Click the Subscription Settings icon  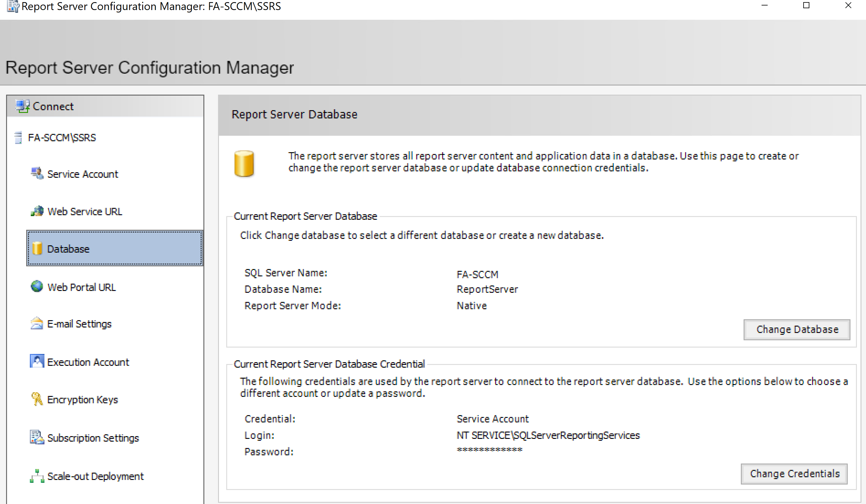pyautogui.click(x=37, y=437)
